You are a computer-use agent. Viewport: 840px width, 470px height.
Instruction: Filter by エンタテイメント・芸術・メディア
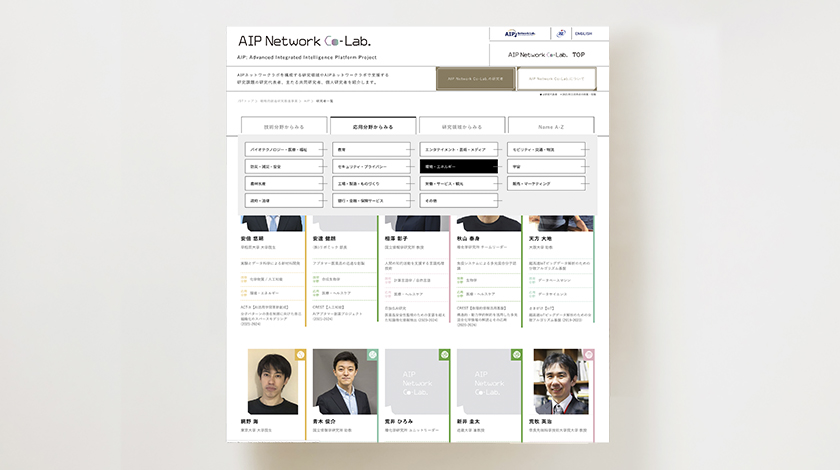[x=459, y=150]
